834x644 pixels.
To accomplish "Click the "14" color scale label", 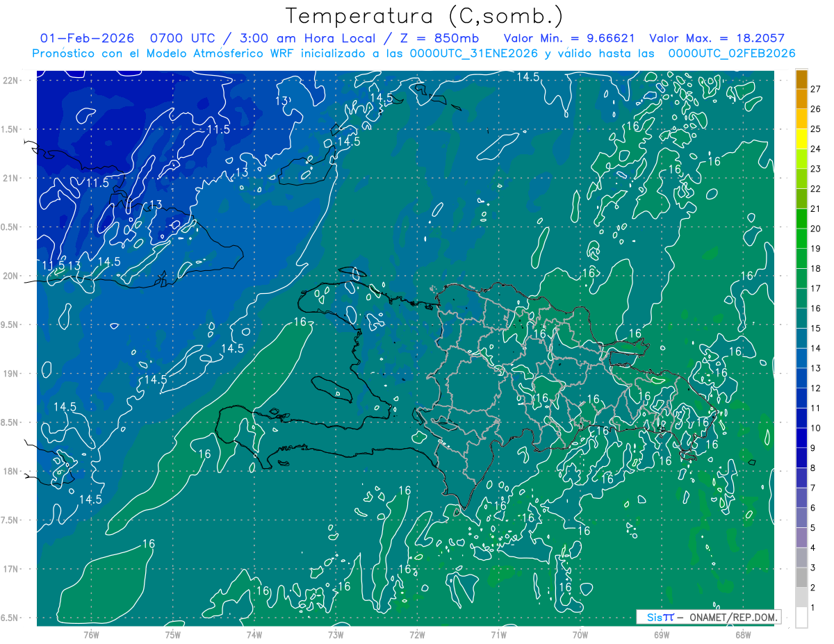I will tap(815, 348).
